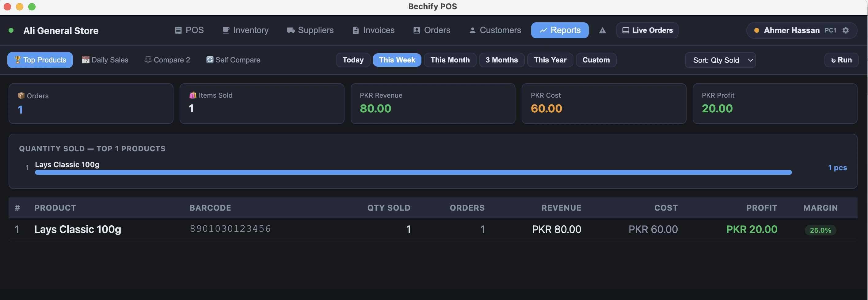Select the This Year date range
The image size is (868, 300).
tap(550, 60)
